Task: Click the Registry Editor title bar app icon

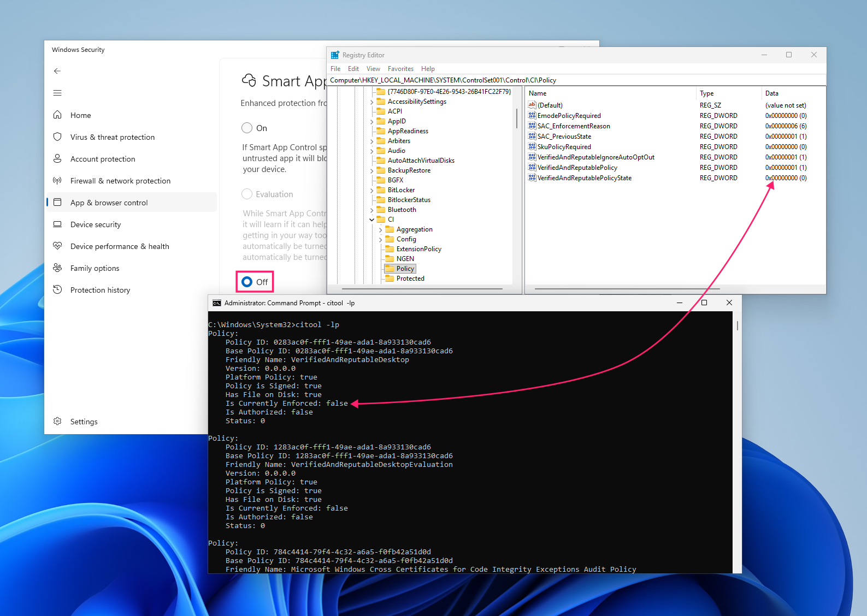Action: point(335,55)
